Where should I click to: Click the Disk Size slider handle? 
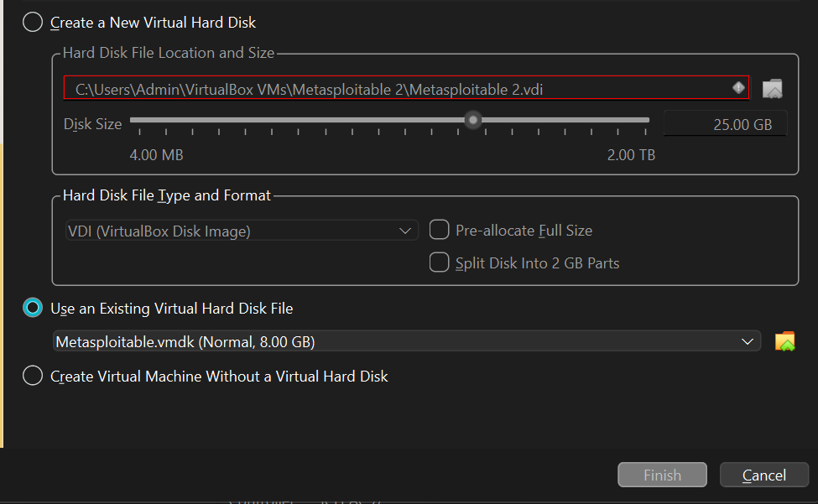tap(472, 121)
